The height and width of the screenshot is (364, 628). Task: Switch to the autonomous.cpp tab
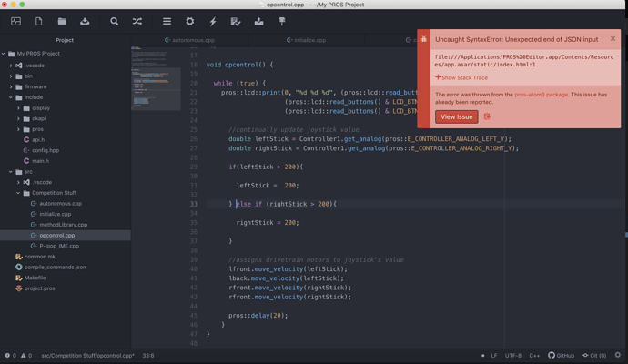pos(189,40)
